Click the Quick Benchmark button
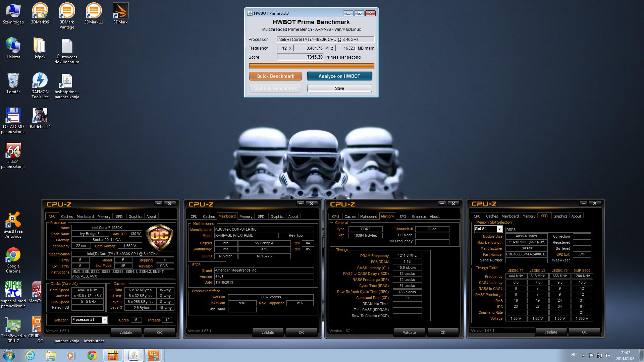The image size is (644, 362). [x=275, y=76]
